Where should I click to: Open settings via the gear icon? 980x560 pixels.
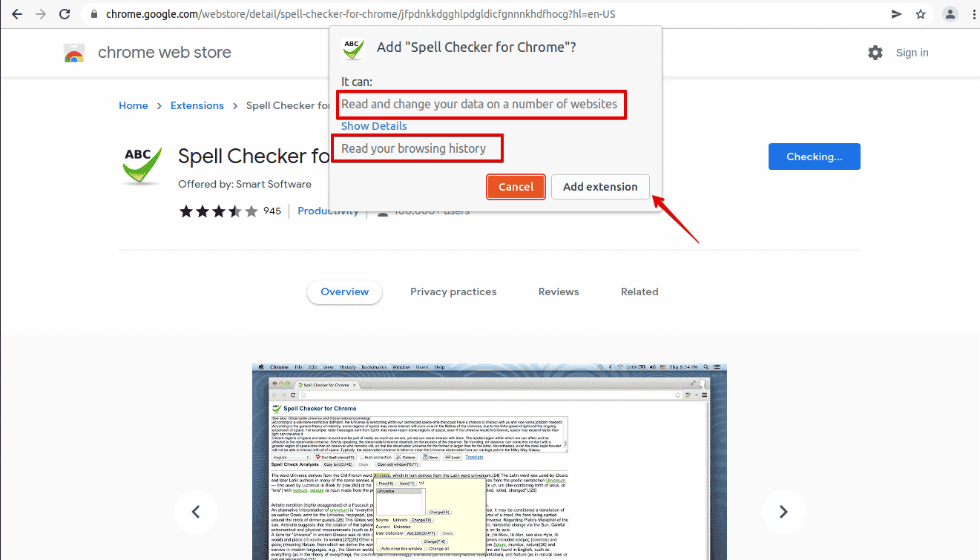tap(875, 53)
